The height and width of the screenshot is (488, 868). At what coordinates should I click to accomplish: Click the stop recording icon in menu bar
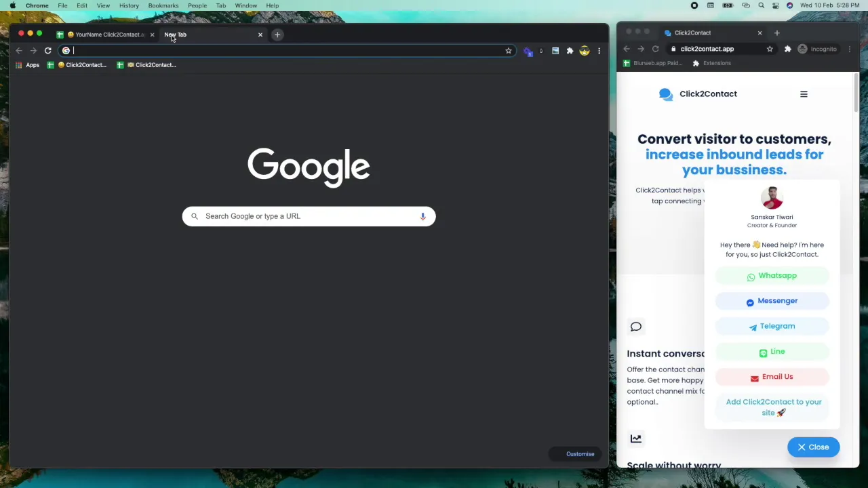(x=694, y=5)
